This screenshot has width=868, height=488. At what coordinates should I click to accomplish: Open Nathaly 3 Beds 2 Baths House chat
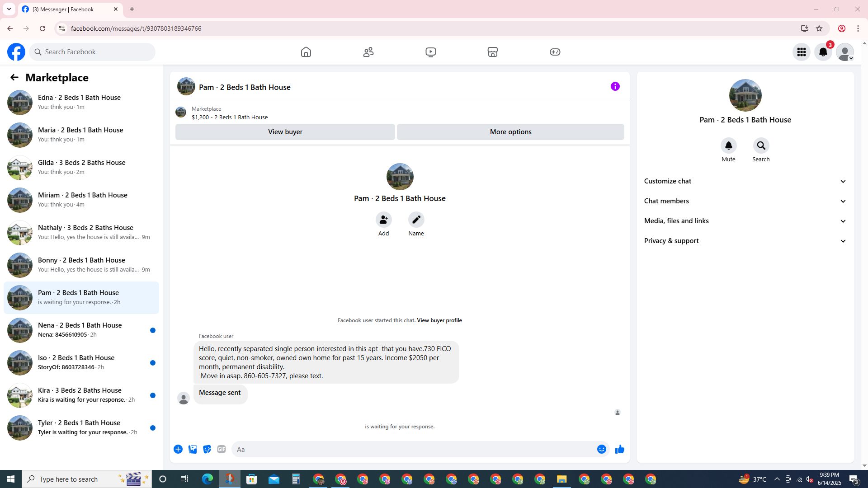pos(81,232)
